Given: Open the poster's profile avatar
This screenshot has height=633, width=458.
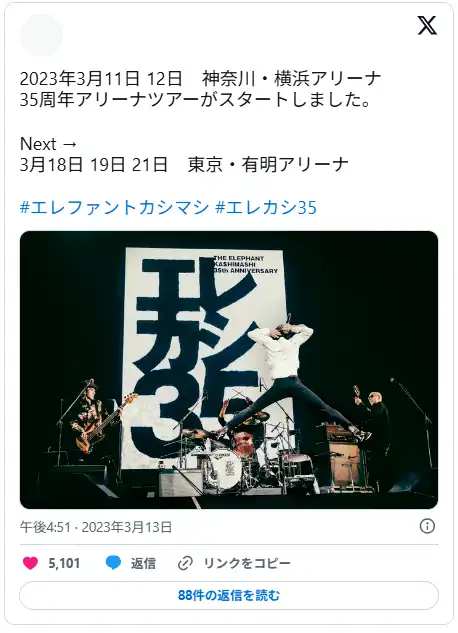Looking at the screenshot, I should click(x=41, y=36).
